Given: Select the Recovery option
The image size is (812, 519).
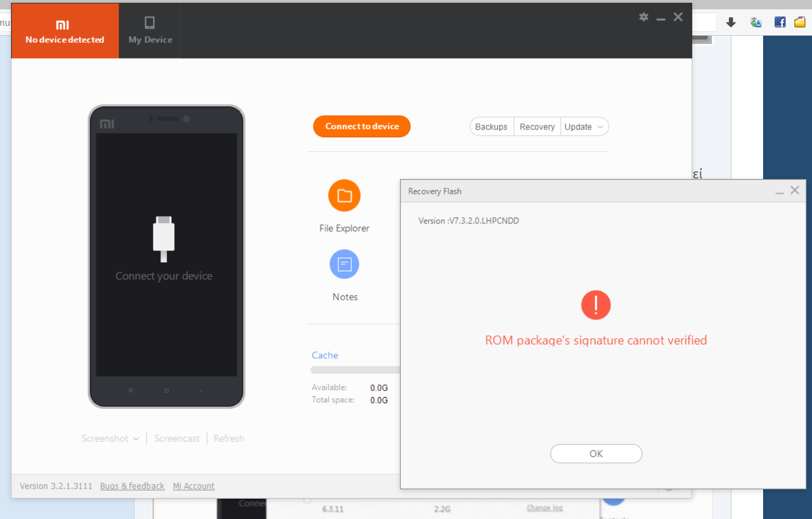Looking at the screenshot, I should (537, 127).
